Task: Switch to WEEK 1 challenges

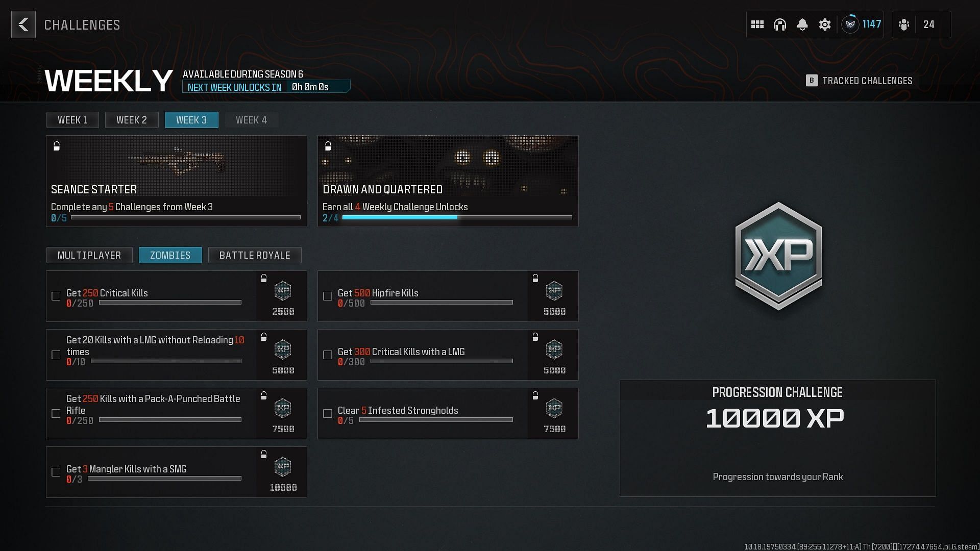Action: (72, 120)
